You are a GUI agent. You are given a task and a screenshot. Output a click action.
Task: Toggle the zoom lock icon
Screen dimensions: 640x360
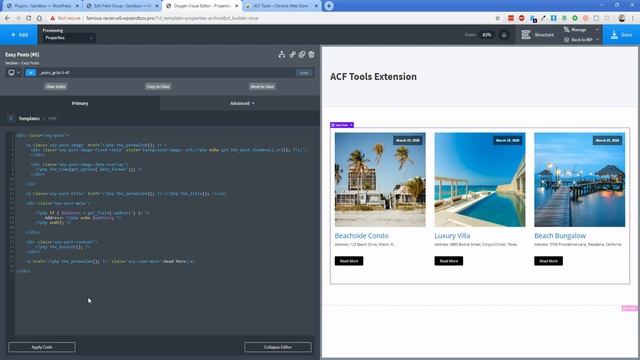click(504, 35)
